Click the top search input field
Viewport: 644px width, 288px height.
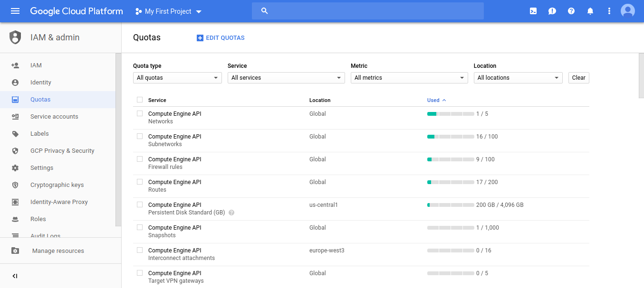pos(373,11)
